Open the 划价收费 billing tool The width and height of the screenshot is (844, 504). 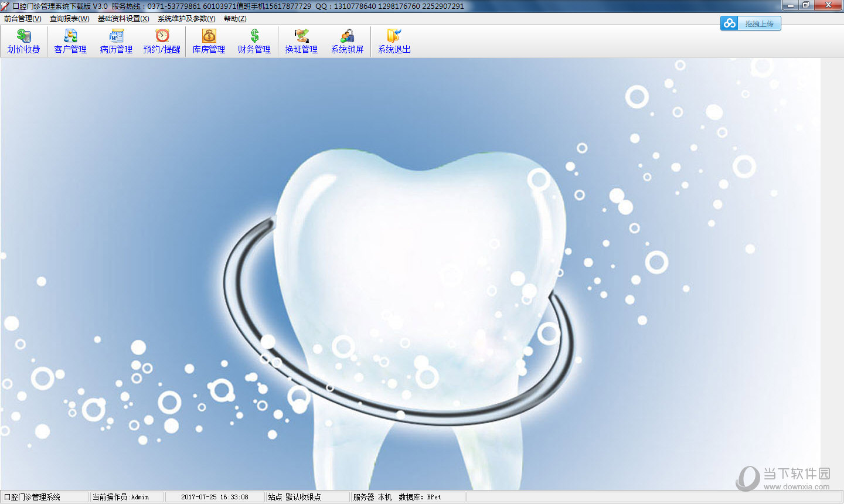point(23,42)
